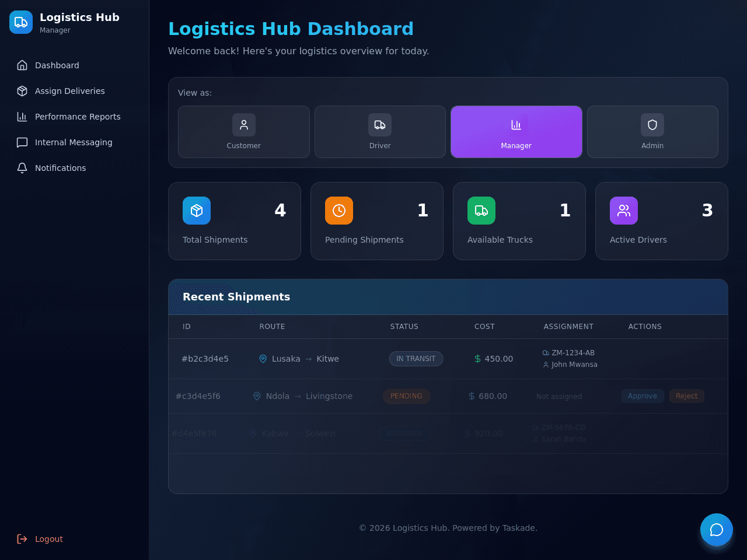Click driver name John Mwansa
This screenshot has height=560, width=747.
pos(574,365)
